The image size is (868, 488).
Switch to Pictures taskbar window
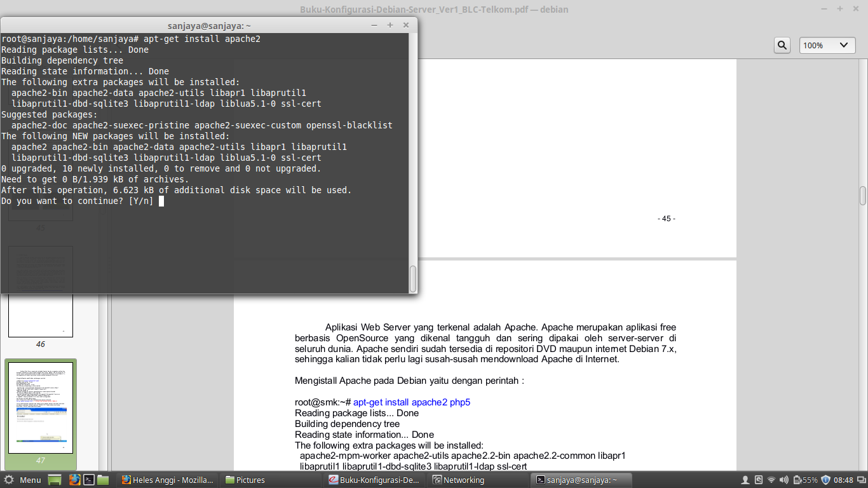click(272, 480)
